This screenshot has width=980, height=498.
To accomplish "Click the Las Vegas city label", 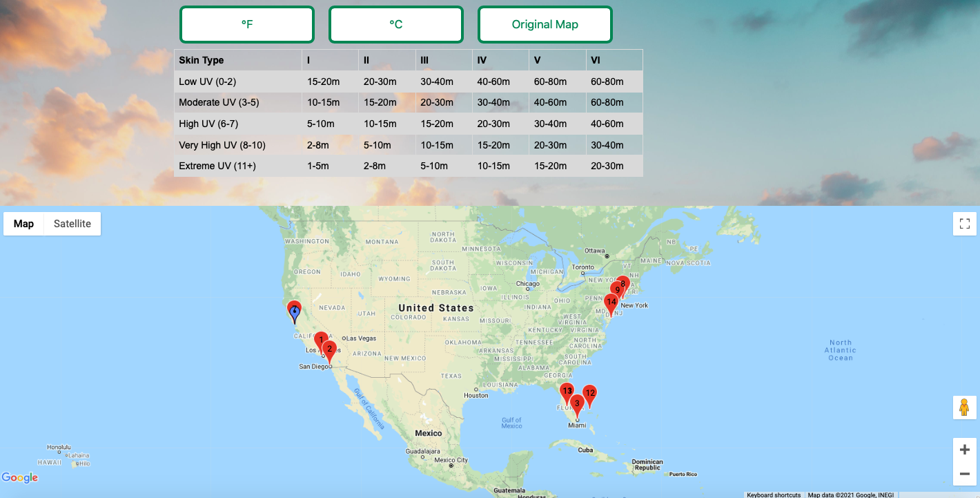I will coord(362,338).
